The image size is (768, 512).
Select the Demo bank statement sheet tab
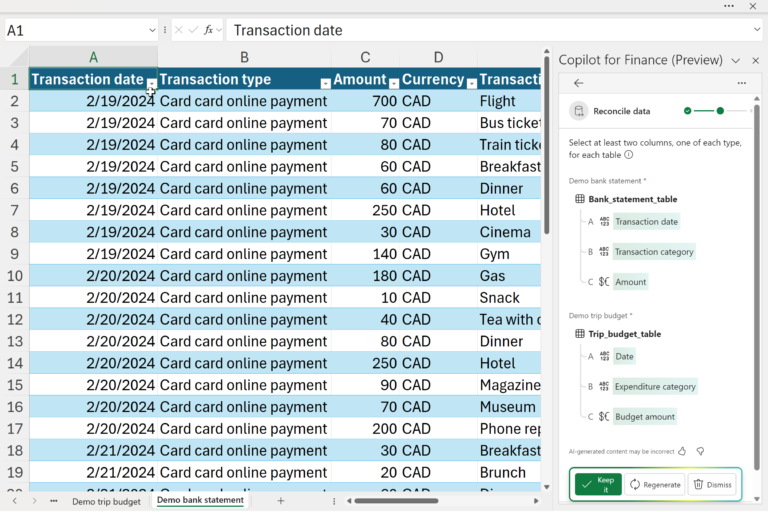[200, 500]
